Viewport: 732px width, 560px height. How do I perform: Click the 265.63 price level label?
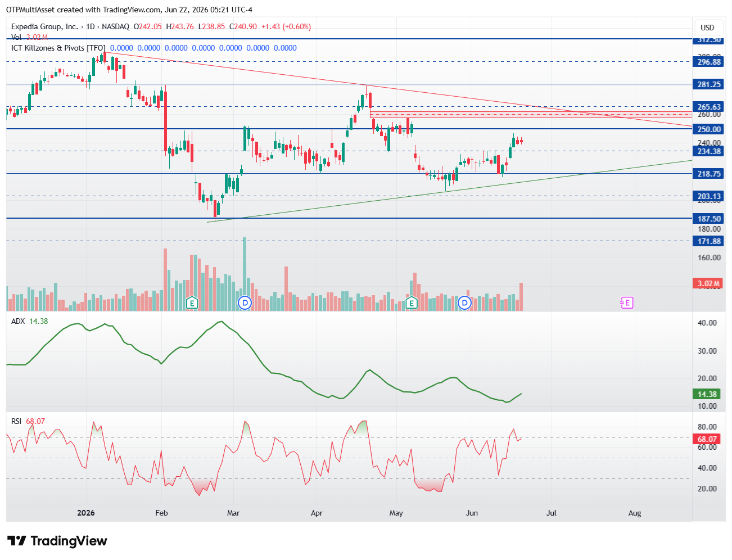click(709, 107)
